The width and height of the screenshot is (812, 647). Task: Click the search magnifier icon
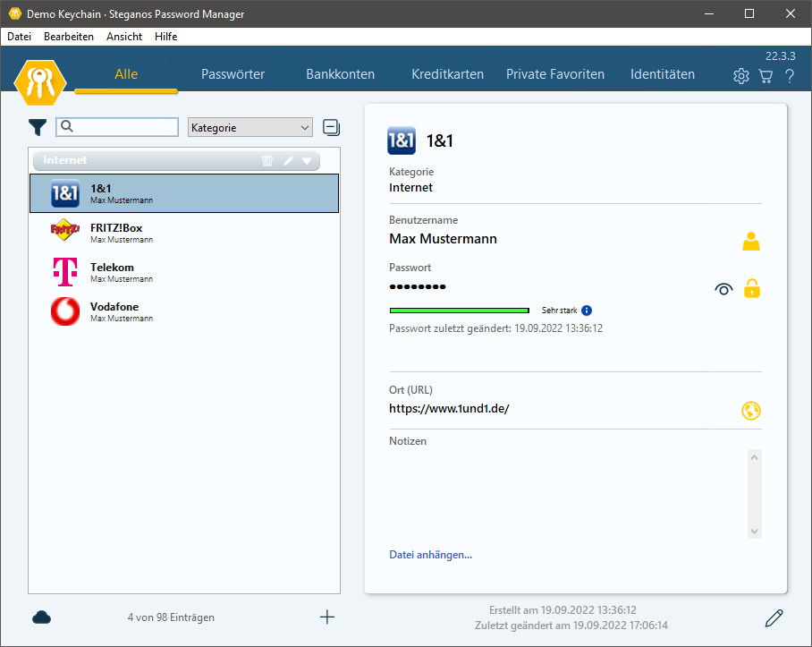click(x=67, y=126)
